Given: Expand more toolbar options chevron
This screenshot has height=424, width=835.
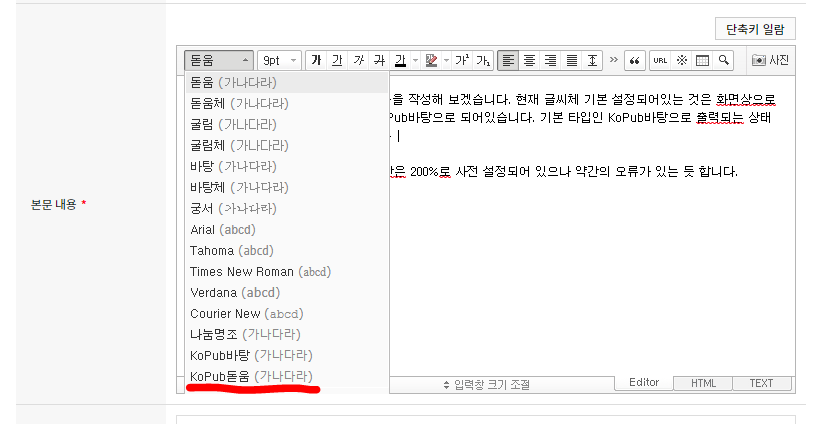Looking at the screenshot, I should (613, 60).
